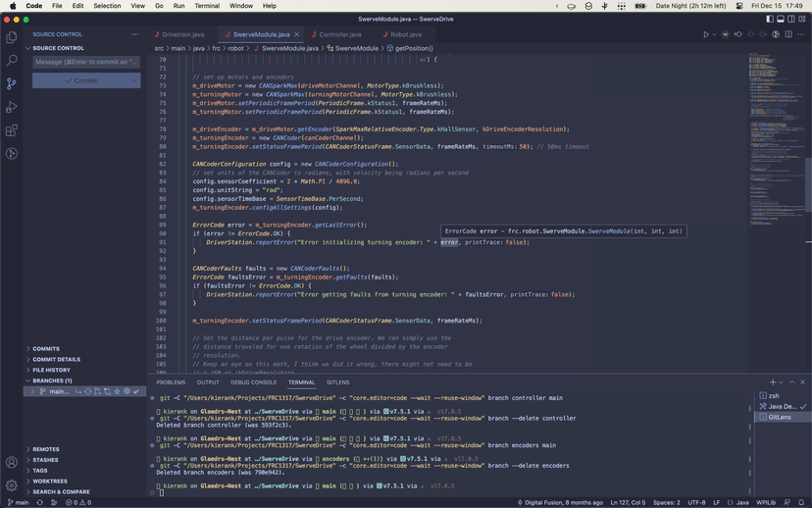Expand the COMMITS section
The image size is (812, 508).
(46, 348)
